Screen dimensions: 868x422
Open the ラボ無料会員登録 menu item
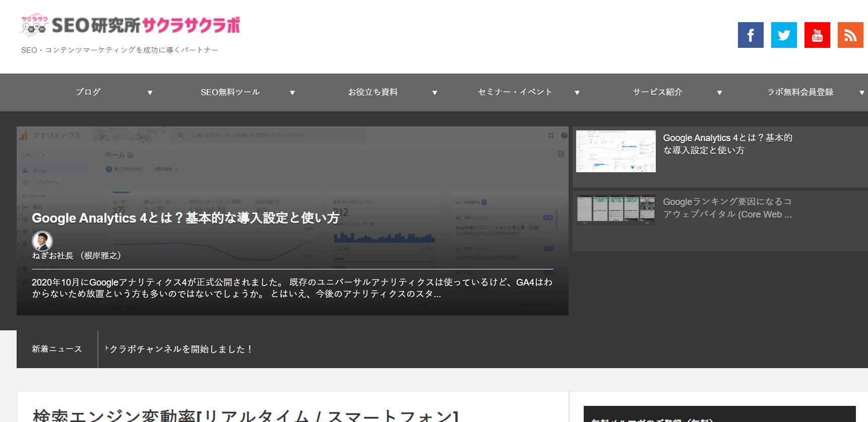(800, 92)
